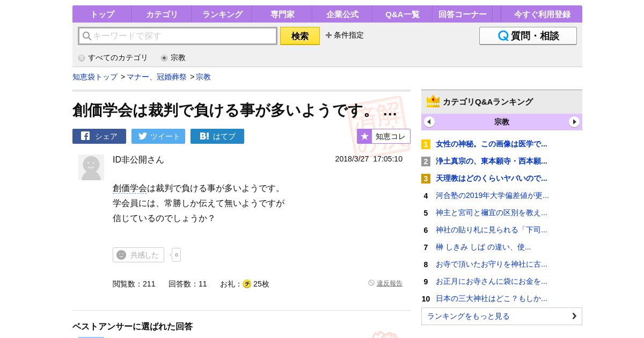
Task: Click the 違反報告 prohibition icon
Action: [x=371, y=283]
